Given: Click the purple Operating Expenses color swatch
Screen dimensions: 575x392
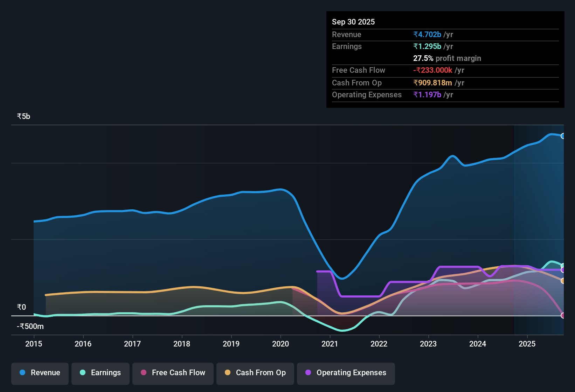Looking at the screenshot, I should (x=309, y=373).
